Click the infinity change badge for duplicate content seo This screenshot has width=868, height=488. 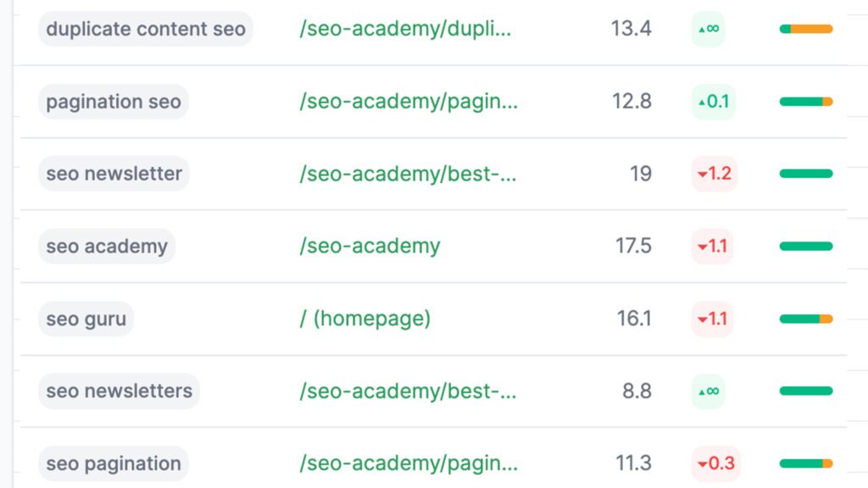coord(708,29)
